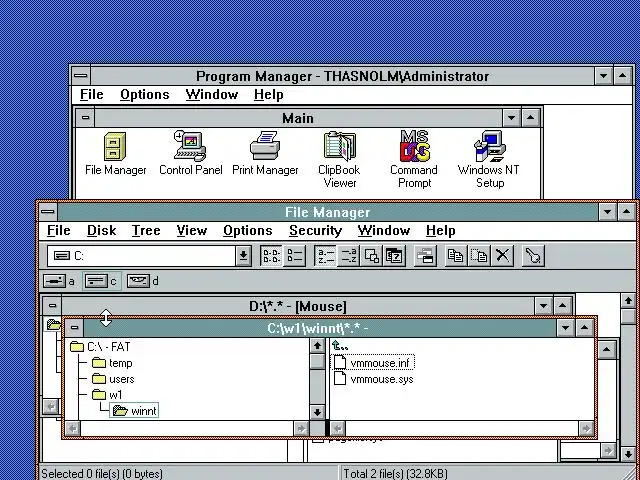The width and height of the screenshot is (640, 480).
Task: Open the control menu of D:\*.* [Mouse] window
Action: [x=52, y=305]
